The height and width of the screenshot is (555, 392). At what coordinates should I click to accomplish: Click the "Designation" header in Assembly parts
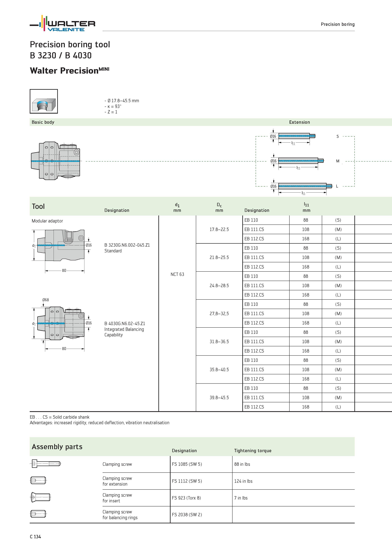click(x=184, y=451)
